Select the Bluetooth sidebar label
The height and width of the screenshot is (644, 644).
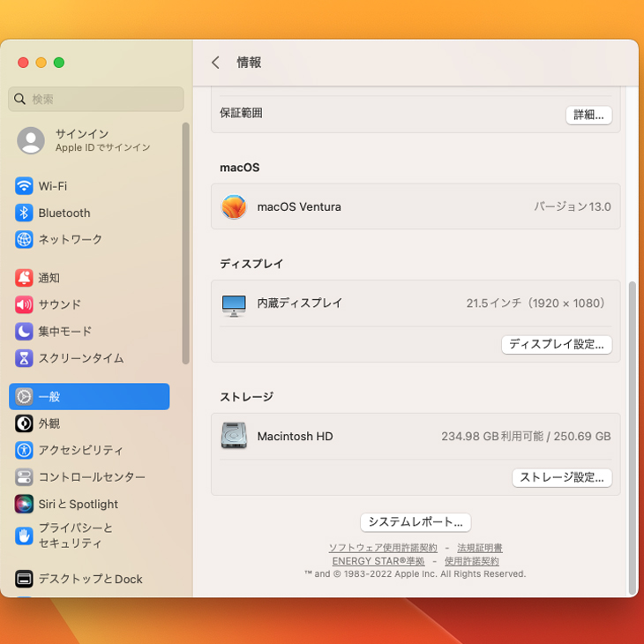(64, 213)
